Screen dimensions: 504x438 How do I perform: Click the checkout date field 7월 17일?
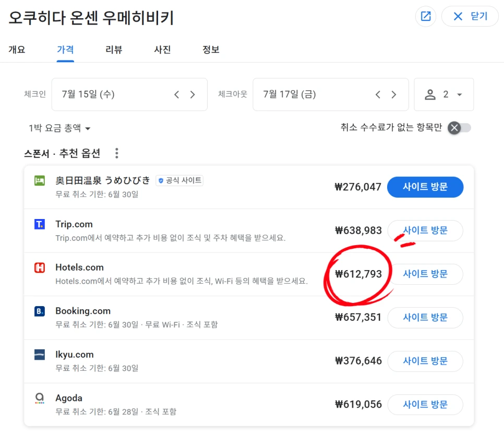coord(331,94)
